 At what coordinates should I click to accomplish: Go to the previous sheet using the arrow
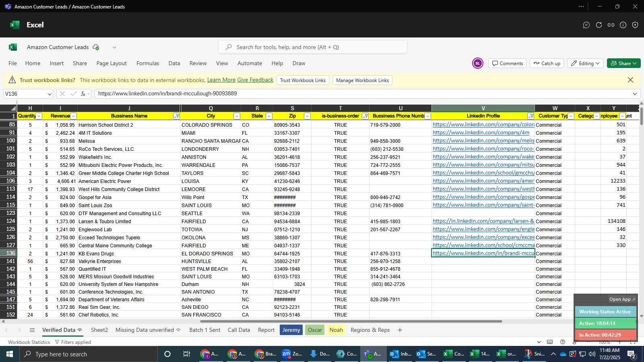click(6, 330)
